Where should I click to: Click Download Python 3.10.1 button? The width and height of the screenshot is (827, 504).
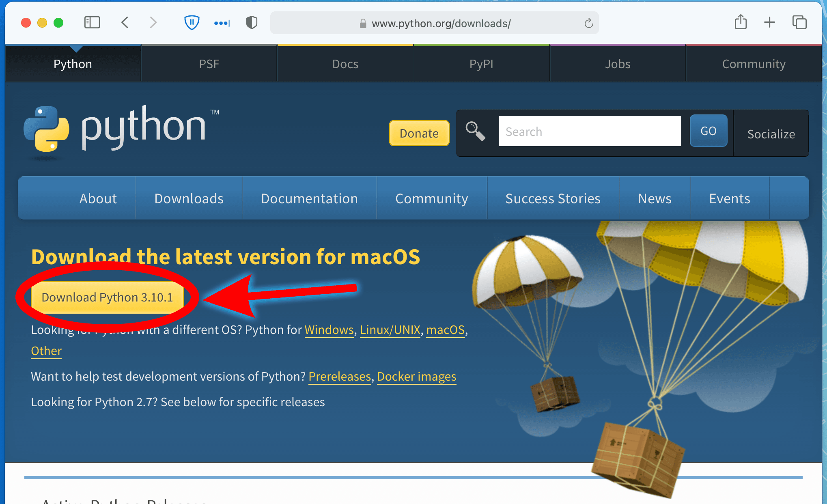pos(107,297)
